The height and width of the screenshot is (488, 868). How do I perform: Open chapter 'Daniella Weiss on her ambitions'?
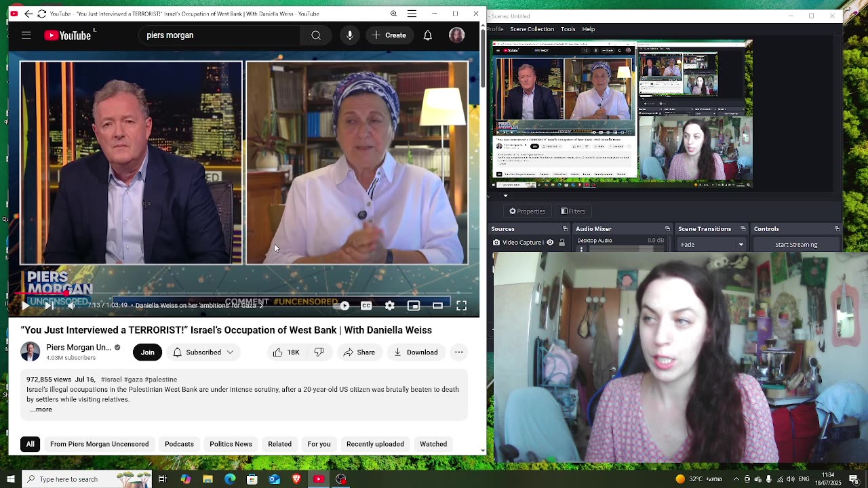[199, 306]
